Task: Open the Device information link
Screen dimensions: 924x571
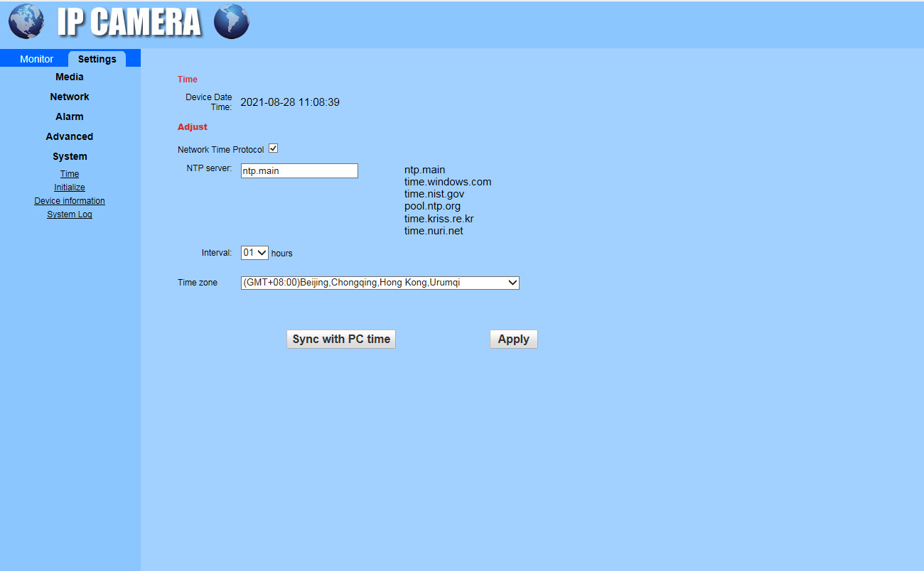Action: tap(70, 201)
